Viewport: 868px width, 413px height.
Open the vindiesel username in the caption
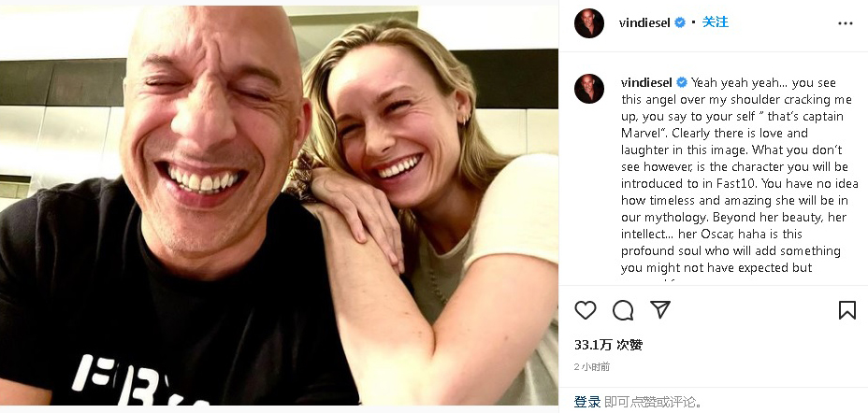[x=647, y=82]
